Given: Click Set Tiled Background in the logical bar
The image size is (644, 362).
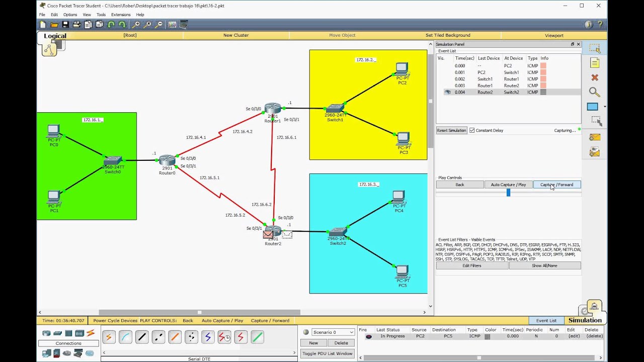Looking at the screenshot, I should coord(448,35).
